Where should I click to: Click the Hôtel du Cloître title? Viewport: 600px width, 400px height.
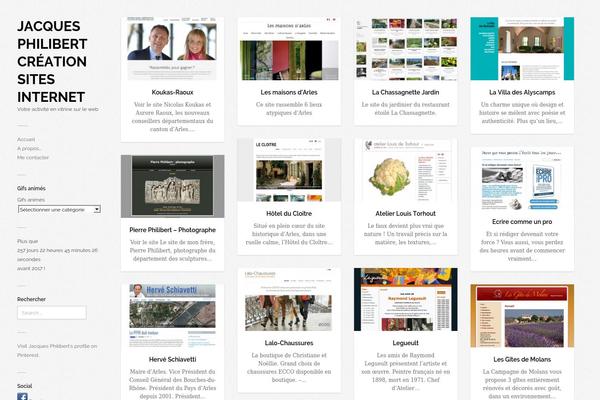(x=289, y=214)
